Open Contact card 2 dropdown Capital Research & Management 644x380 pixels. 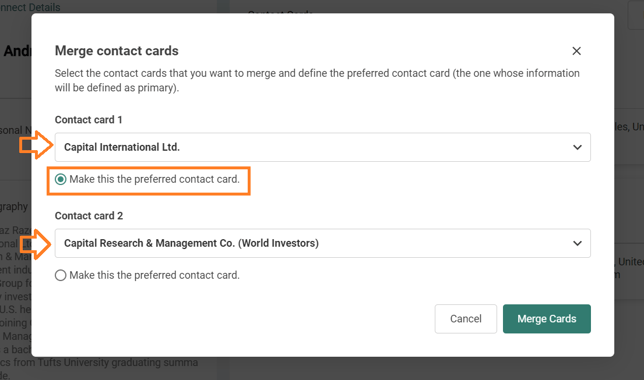tap(323, 243)
